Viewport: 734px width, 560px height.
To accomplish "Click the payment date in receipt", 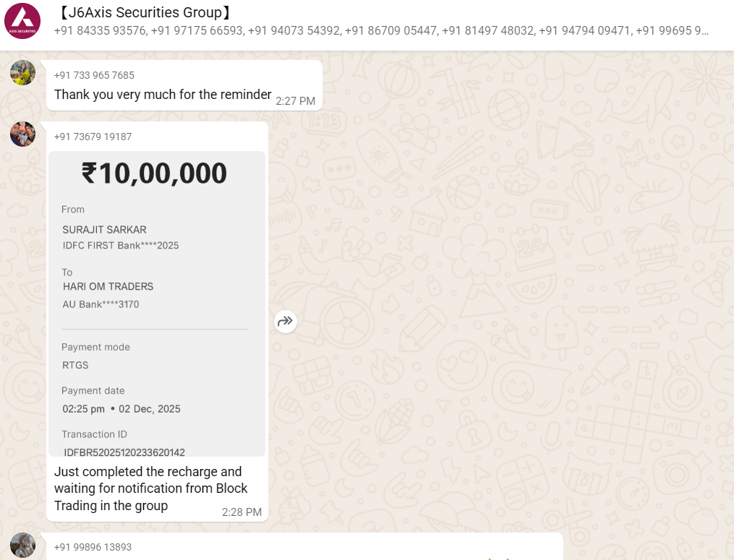I will [121, 409].
